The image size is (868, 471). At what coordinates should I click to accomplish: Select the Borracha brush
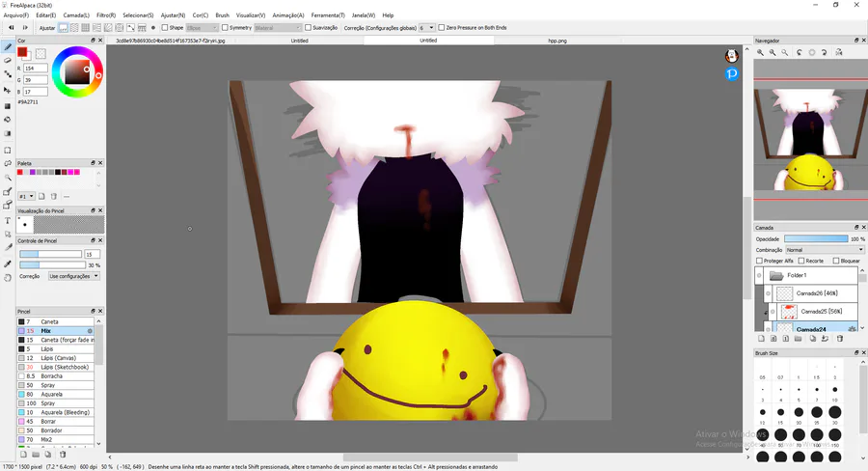click(55, 375)
